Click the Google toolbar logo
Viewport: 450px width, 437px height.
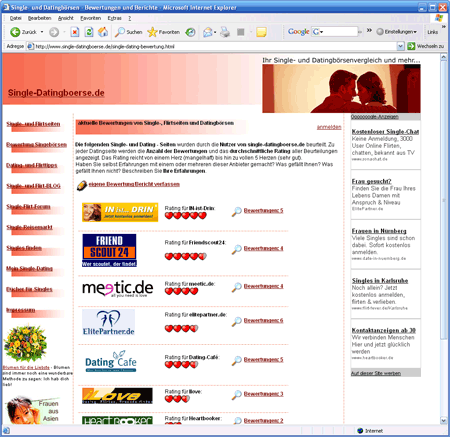click(x=299, y=32)
